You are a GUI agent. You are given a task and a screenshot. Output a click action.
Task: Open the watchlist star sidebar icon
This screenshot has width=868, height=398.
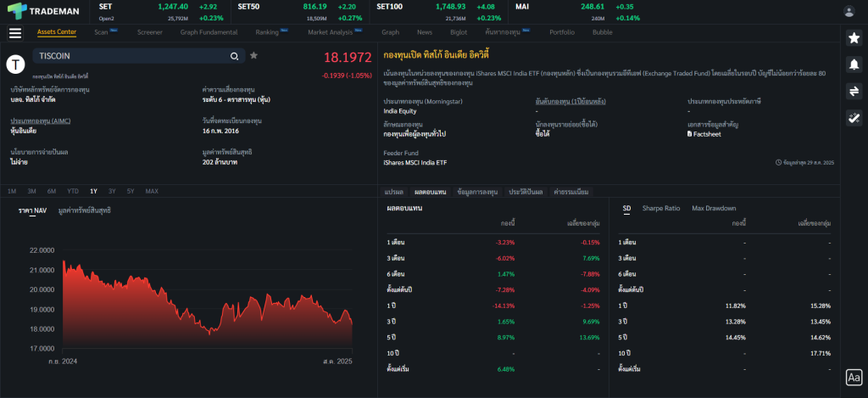click(854, 38)
